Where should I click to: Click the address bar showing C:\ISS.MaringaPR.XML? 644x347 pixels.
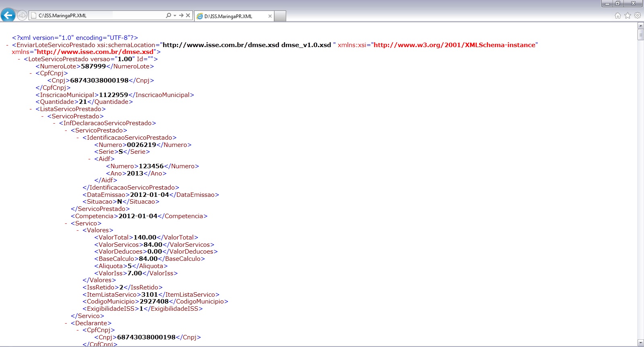point(97,15)
